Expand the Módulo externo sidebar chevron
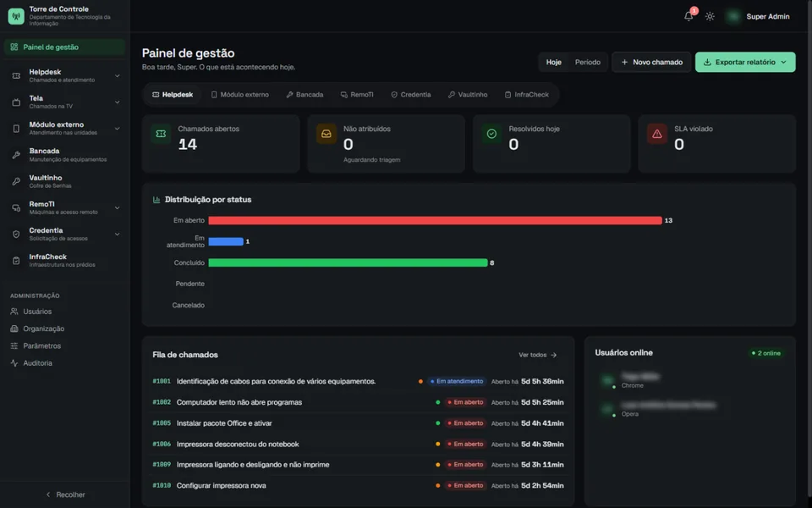Screen dimensions: 812x508 point(118,129)
